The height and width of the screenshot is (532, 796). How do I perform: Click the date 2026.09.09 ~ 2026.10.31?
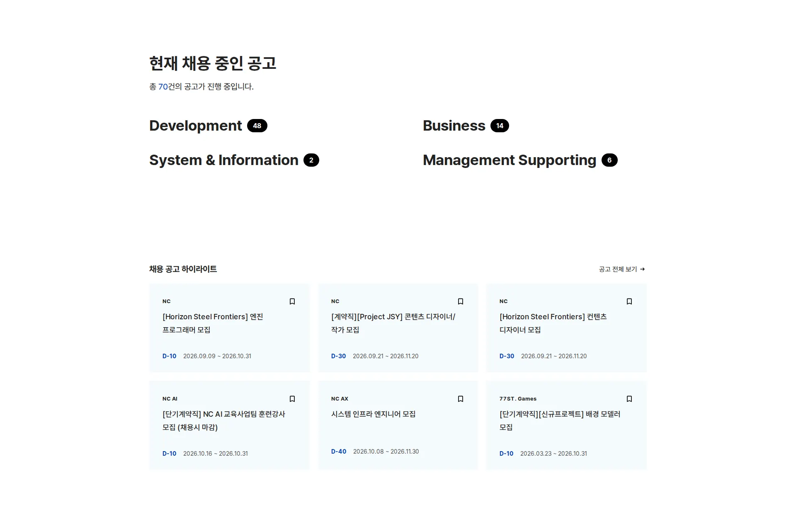(217, 356)
